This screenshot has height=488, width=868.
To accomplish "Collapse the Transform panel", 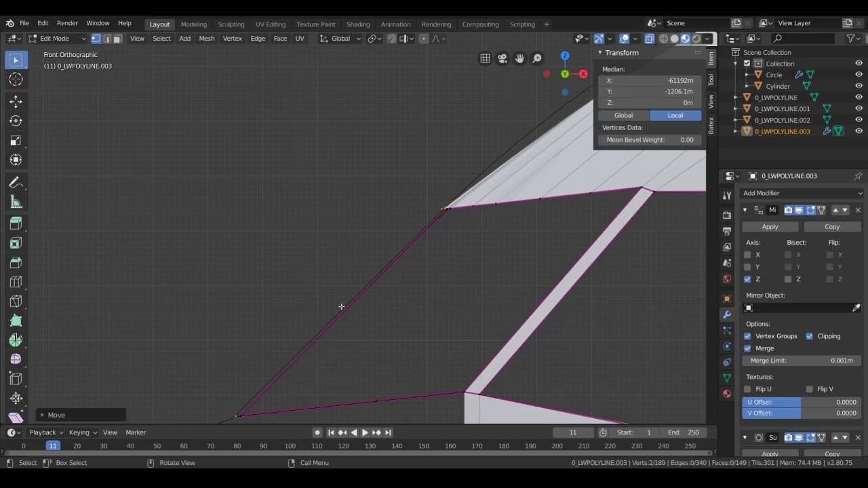I will click(x=599, y=53).
